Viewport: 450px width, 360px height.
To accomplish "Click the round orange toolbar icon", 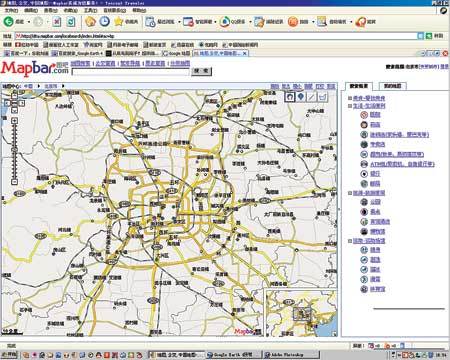I will pos(293,22).
